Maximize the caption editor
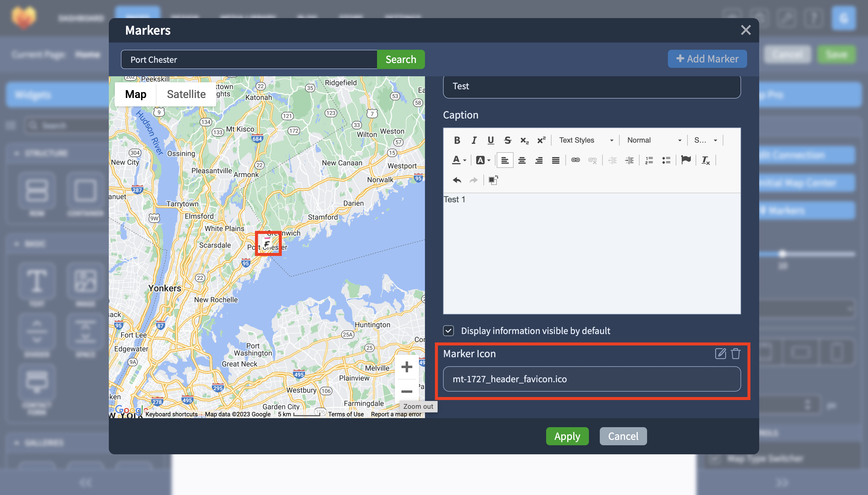 coord(493,180)
